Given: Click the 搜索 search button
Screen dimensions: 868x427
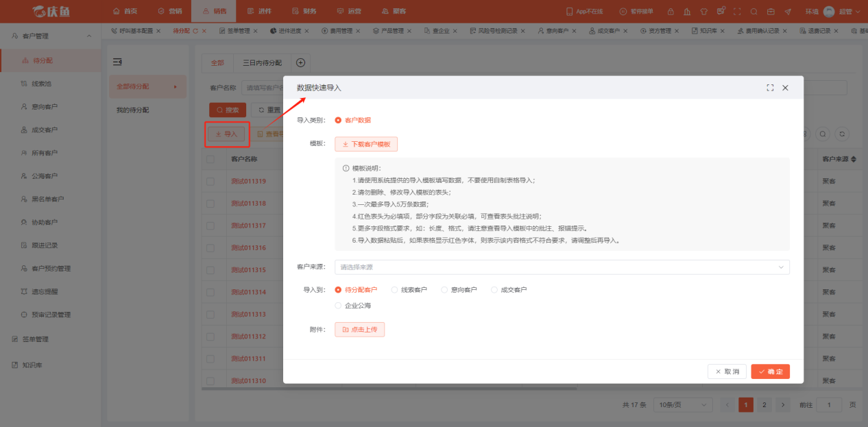Looking at the screenshot, I should [x=228, y=110].
